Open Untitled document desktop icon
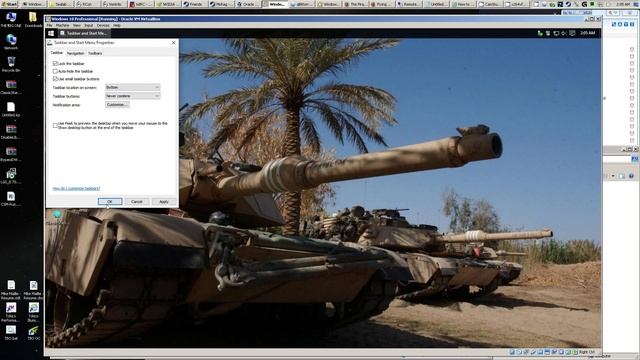 [11, 109]
